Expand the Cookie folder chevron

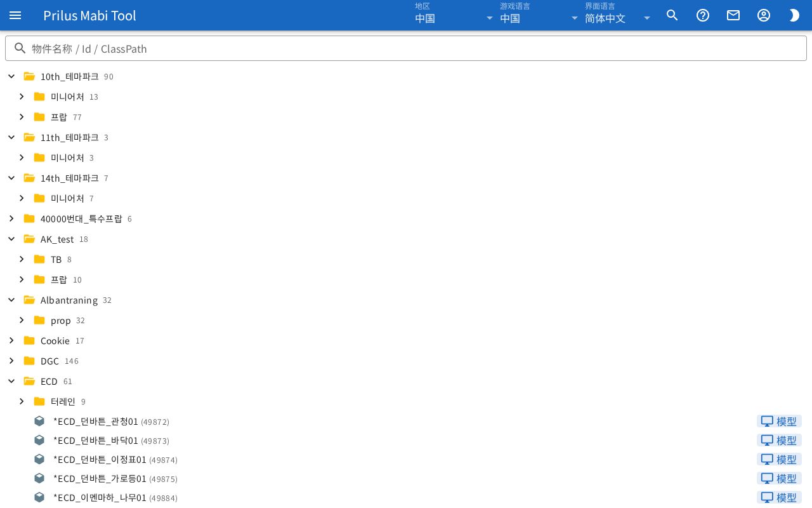[11, 340]
